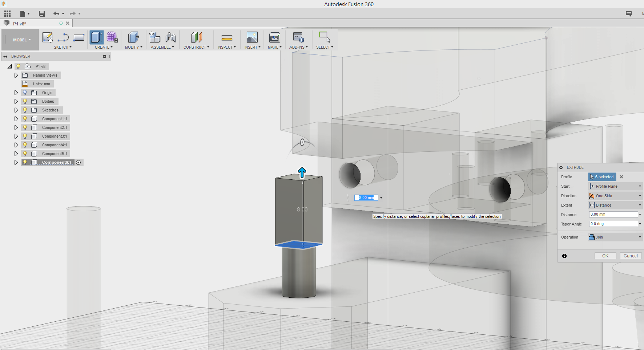Click the Distance 8.00 mm field
Screen dimensions: 644x350
pos(613,215)
